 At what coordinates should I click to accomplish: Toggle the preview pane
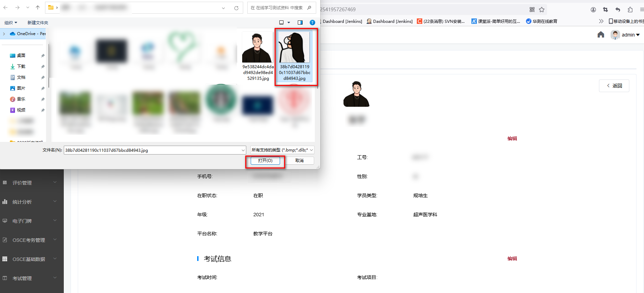point(300,23)
